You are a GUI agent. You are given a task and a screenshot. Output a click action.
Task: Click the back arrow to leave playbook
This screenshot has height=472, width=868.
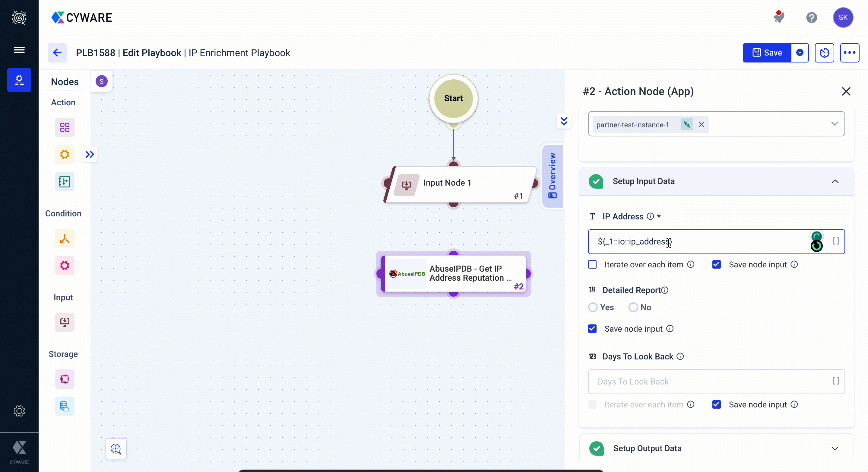pyautogui.click(x=57, y=53)
